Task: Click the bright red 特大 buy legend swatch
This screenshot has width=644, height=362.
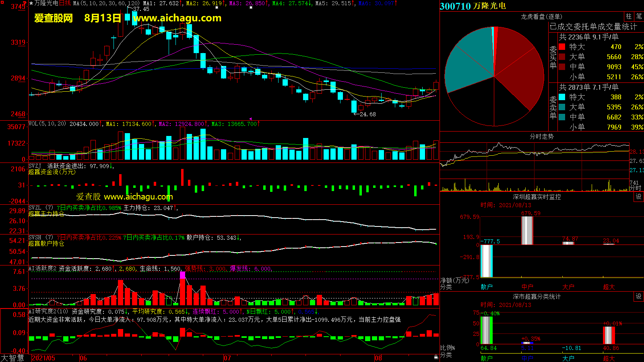Action: click(562, 47)
